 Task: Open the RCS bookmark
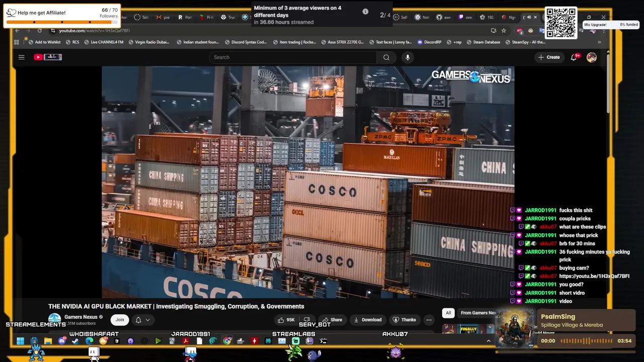72,42
